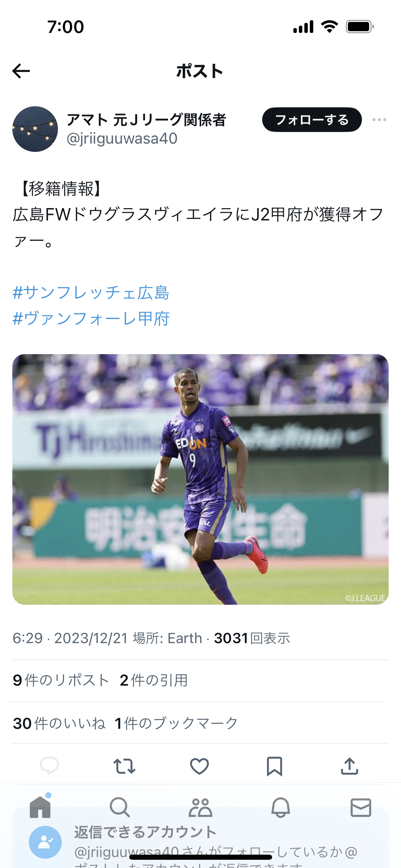The width and height of the screenshot is (401, 868).
Task: Follow with フォローする button
Action: tap(312, 120)
